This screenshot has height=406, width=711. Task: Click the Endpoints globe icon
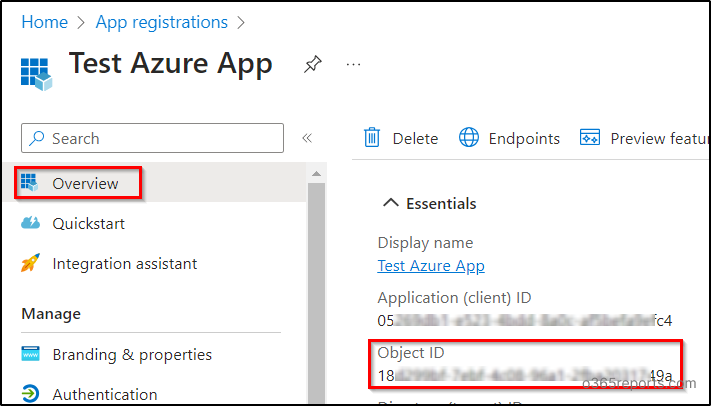(x=468, y=137)
